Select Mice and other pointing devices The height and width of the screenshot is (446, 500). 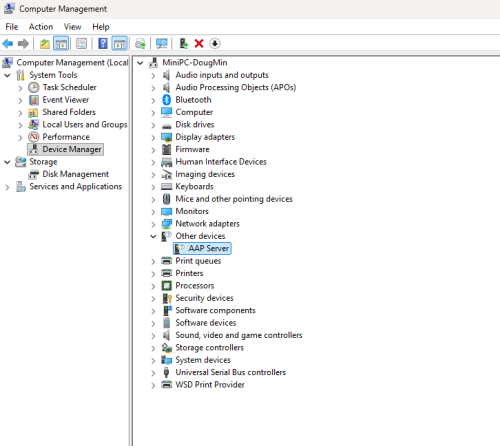click(x=234, y=199)
